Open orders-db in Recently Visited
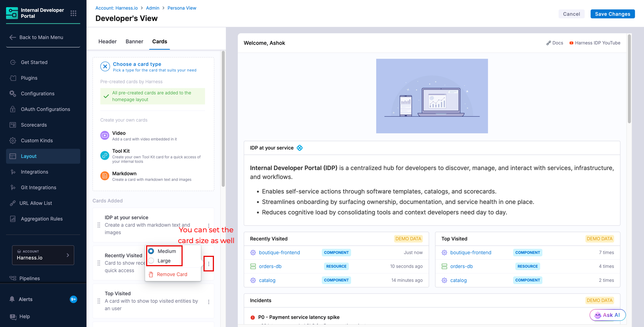The image size is (644, 327). pos(270,266)
